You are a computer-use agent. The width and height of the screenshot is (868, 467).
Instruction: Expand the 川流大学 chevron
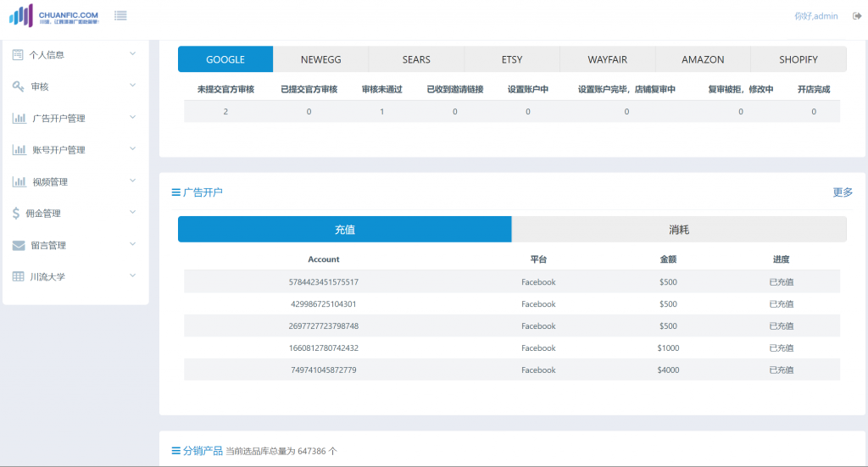[133, 275]
